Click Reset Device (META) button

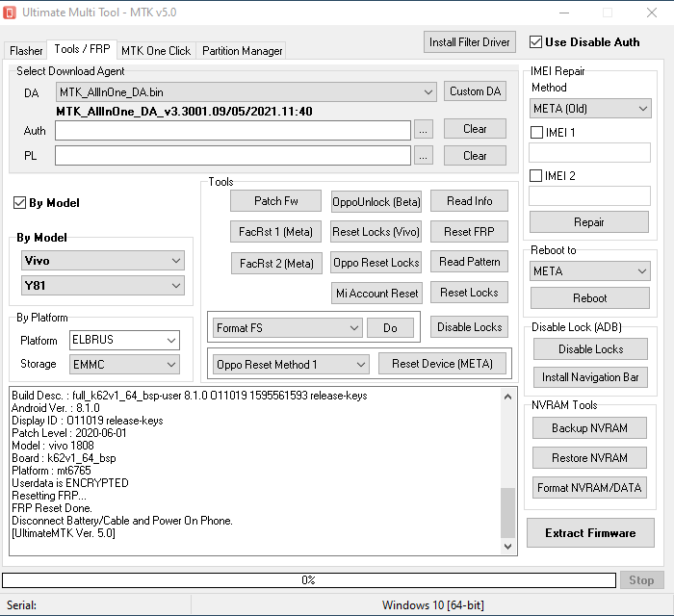tap(442, 364)
